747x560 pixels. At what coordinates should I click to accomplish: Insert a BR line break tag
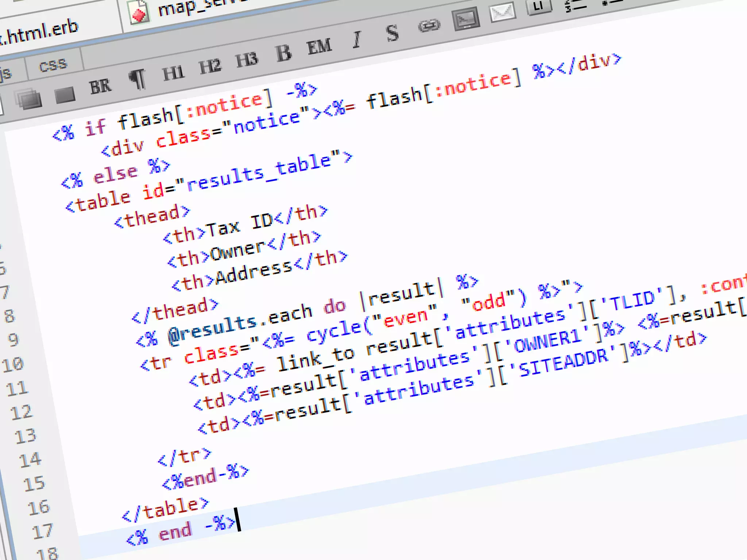(100, 87)
